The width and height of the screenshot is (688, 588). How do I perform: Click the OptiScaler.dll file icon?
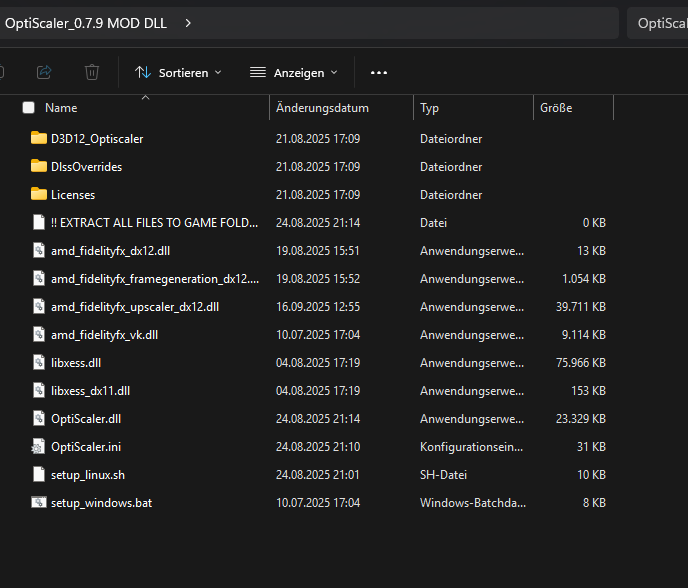pos(39,419)
